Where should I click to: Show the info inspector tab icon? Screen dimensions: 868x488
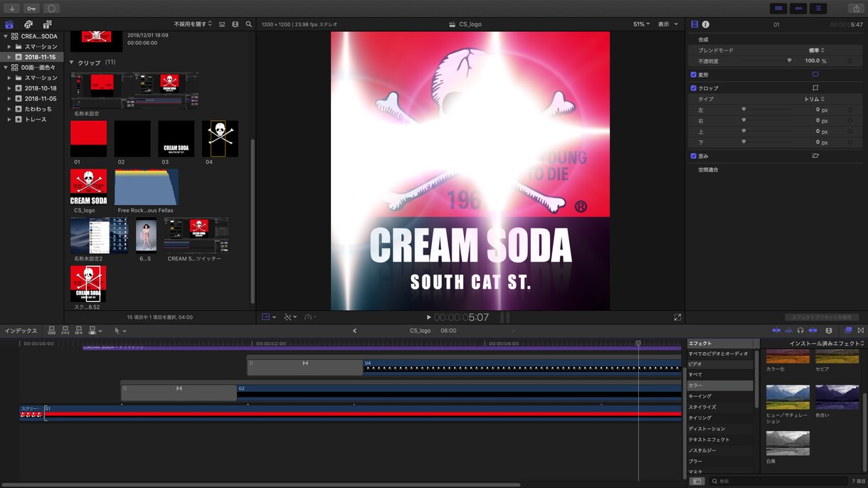pos(706,24)
